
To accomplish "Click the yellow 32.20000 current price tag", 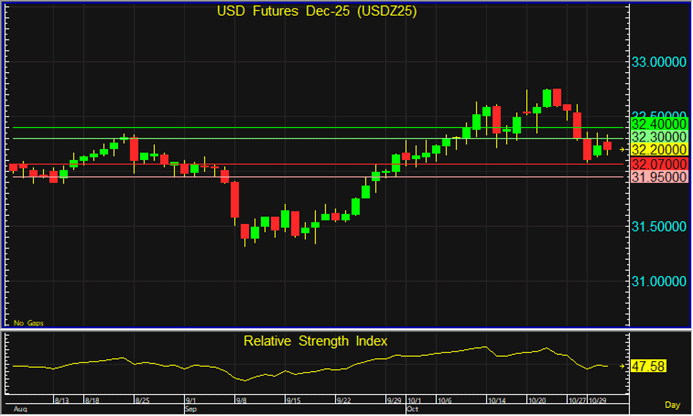I will coord(657,149).
